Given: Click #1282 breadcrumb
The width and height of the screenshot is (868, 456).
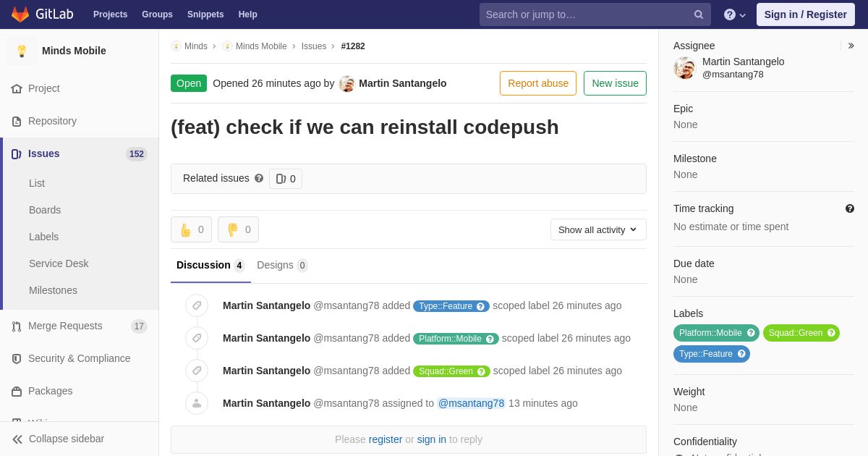Looking at the screenshot, I should point(353,46).
